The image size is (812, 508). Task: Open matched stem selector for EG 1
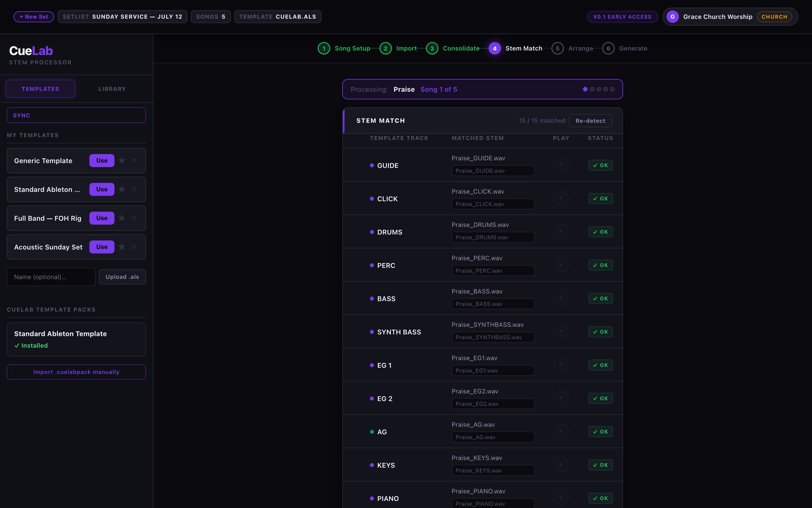[493, 370]
